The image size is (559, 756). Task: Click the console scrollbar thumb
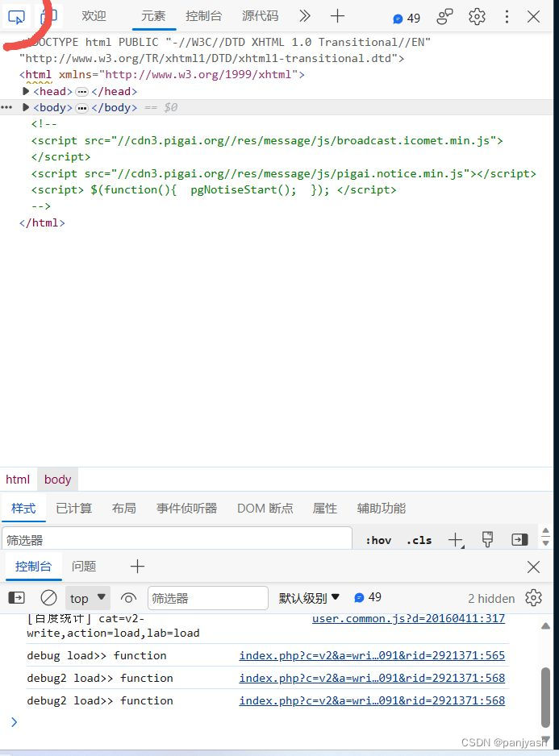coord(545,697)
